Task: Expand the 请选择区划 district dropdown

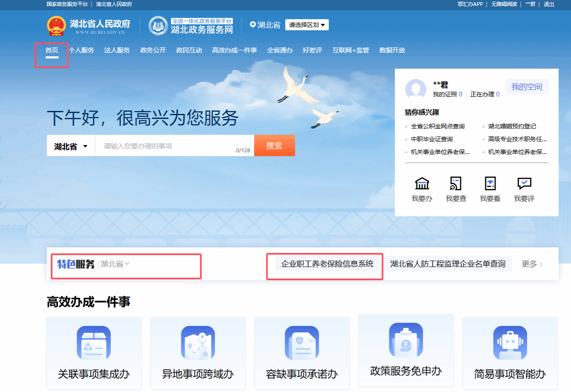Action: coord(306,25)
